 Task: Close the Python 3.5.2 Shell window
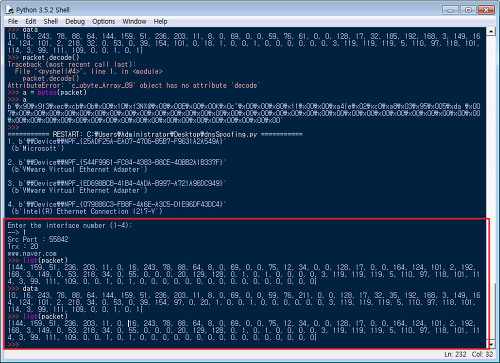[486, 10]
